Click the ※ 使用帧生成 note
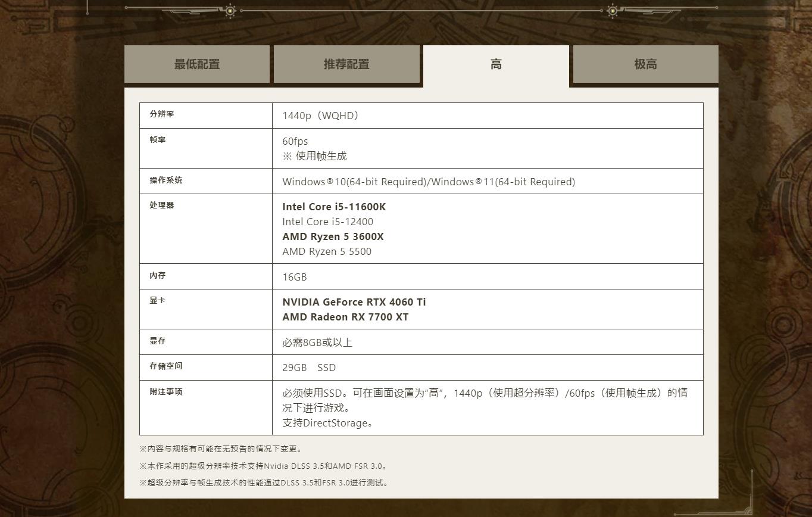Viewport: 812px width, 517px height. pyautogui.click(x=315, y=156)
